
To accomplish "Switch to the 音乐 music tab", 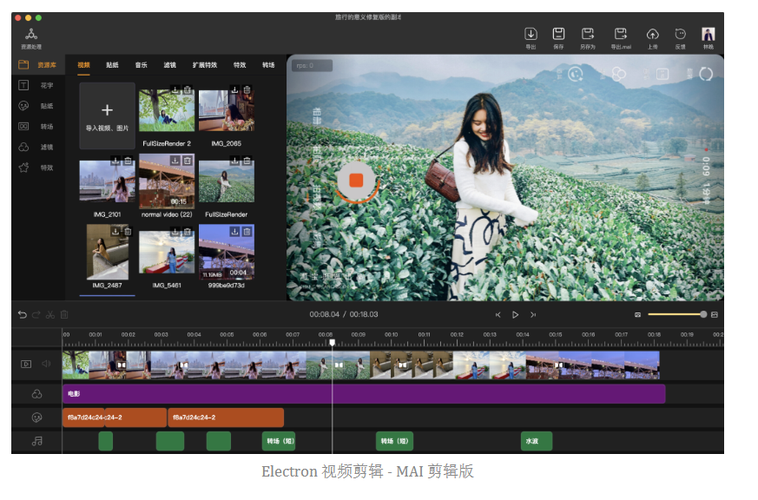I will (141, 65).
